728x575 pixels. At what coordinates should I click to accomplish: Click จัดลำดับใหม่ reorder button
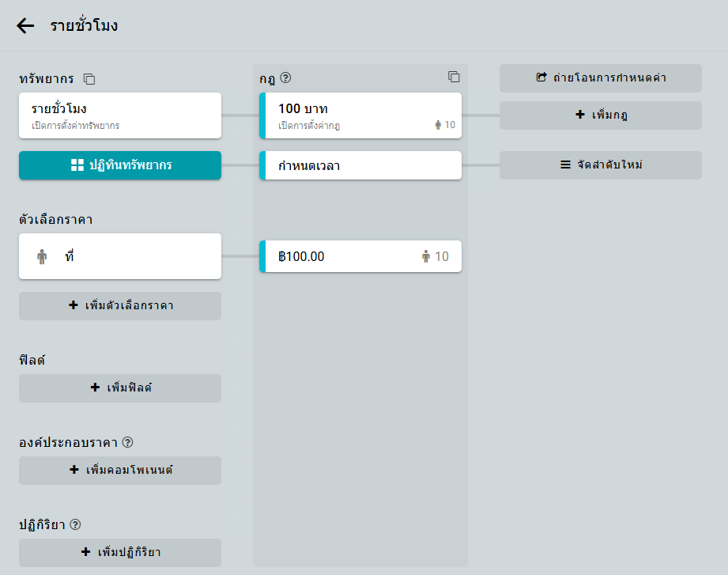600,165
